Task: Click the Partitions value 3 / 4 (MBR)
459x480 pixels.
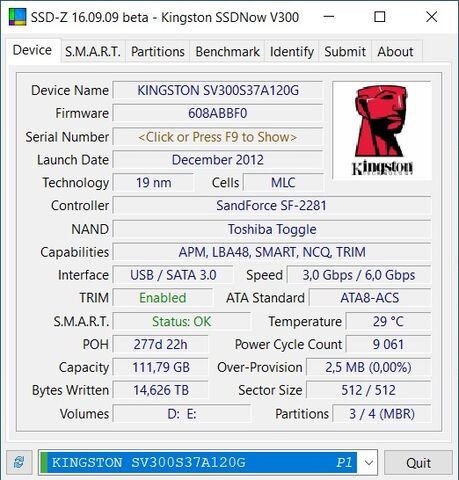Action: [382, 414]
